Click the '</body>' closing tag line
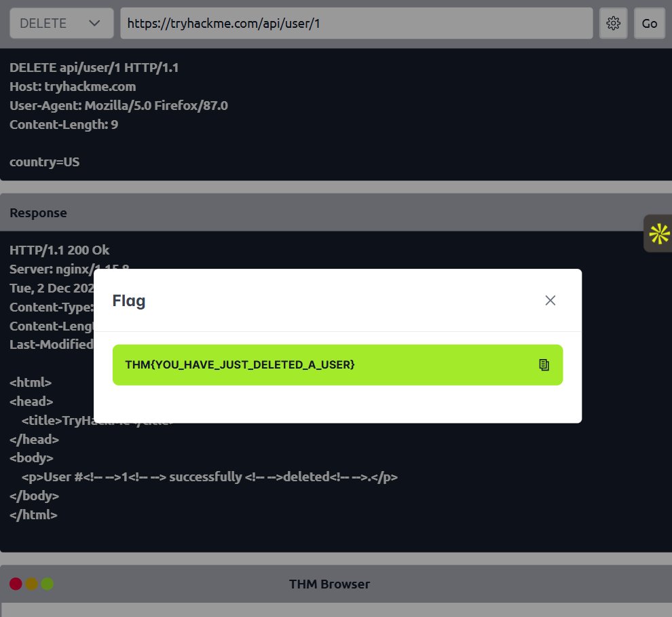 point(35,496)
